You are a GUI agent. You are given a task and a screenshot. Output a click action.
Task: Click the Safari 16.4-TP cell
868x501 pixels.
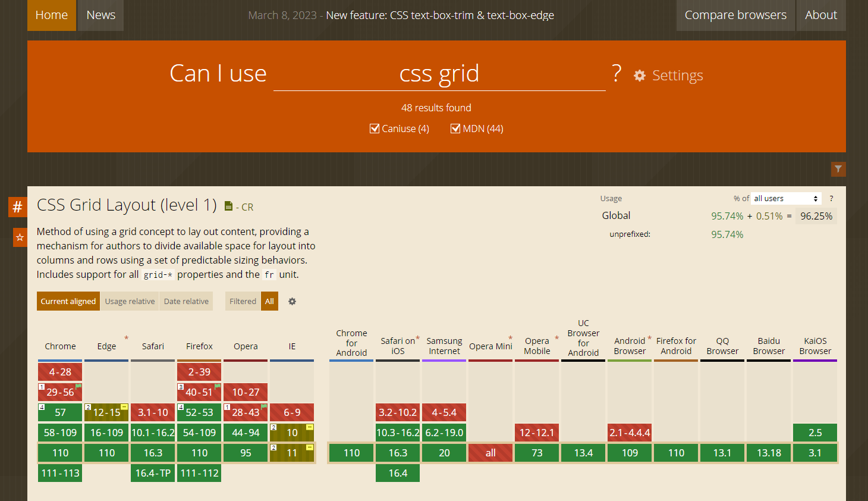click(x=153, y=473)
